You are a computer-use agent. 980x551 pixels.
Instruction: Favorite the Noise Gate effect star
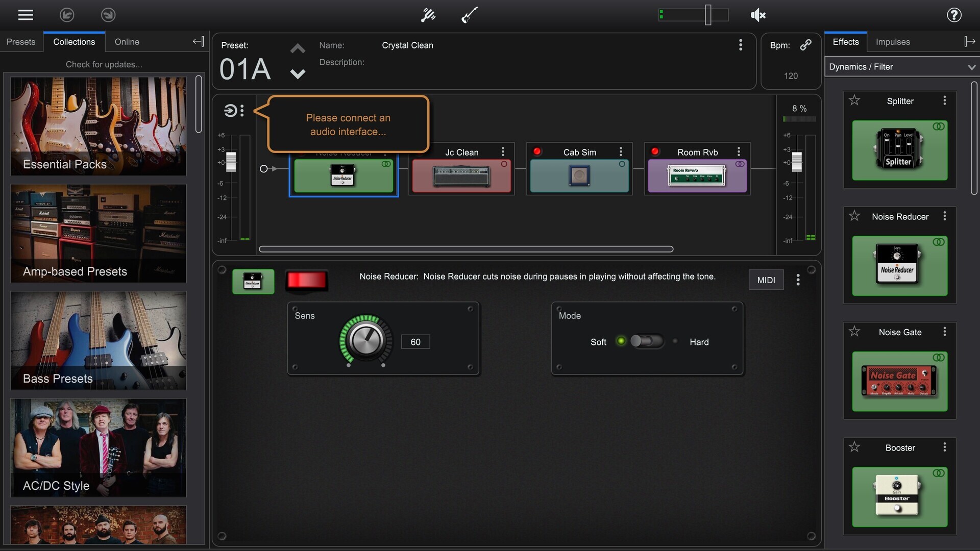coord(854,332)
